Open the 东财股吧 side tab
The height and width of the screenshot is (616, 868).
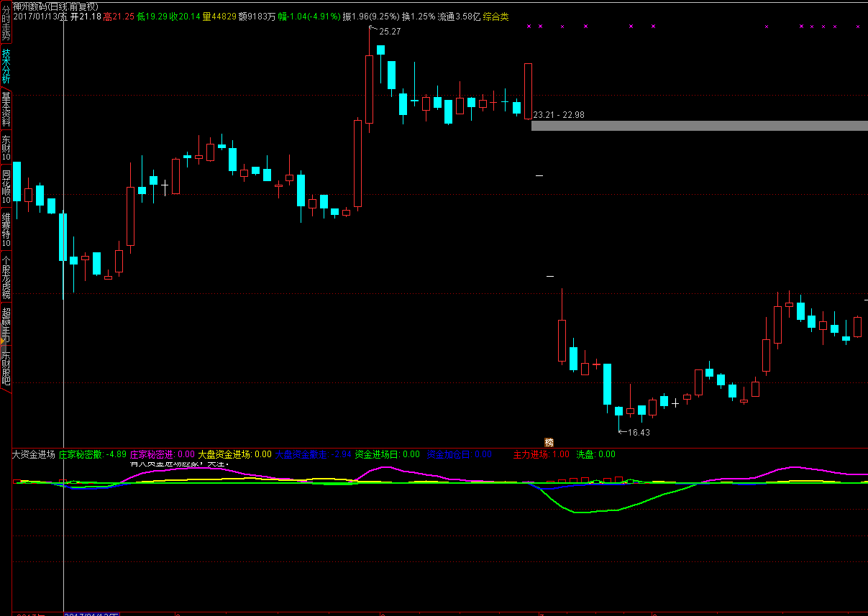(6, 368)
